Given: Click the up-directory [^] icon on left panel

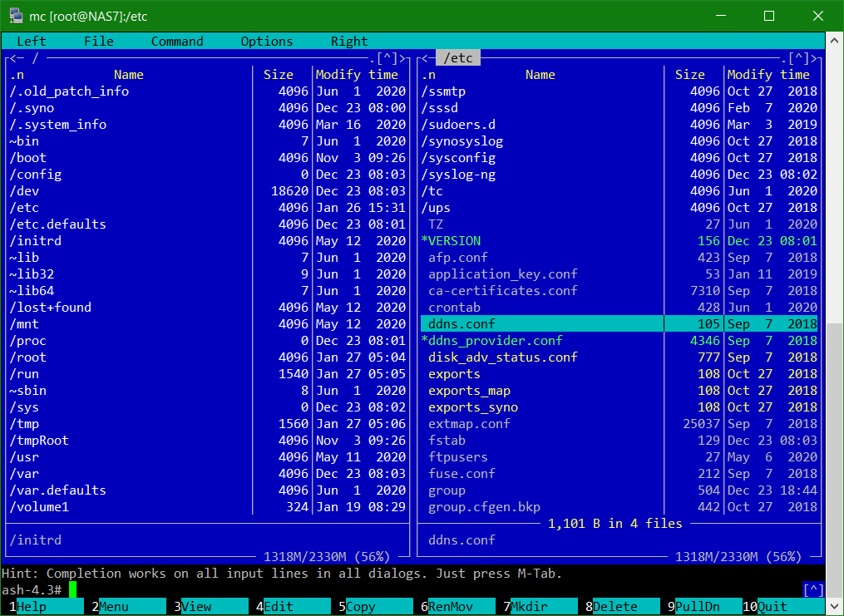Looking at the screenshot, I should coord(388,58).
